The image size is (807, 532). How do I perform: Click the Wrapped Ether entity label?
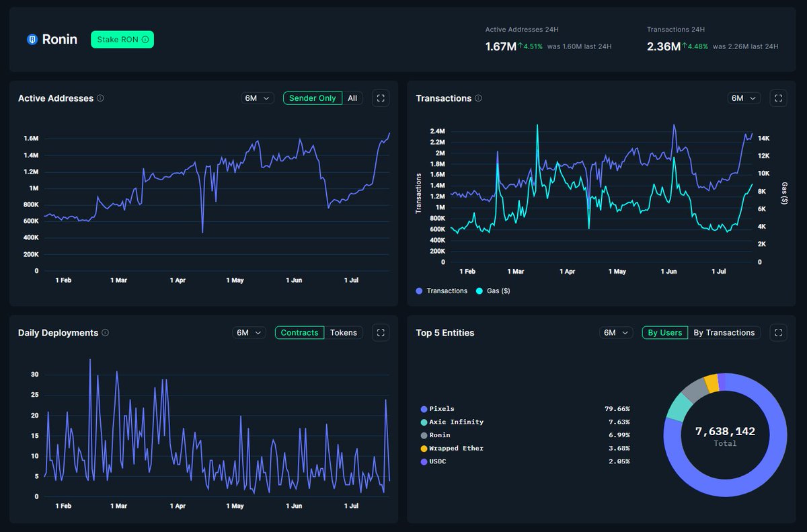(x=457, y=449)
